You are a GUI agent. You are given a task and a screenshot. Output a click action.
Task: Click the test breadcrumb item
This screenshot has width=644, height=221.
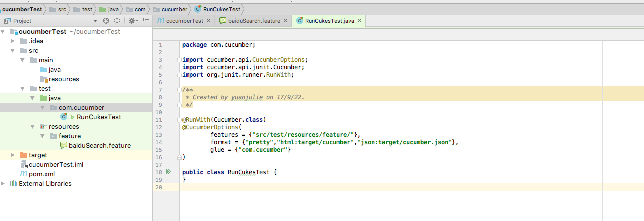[83, 9]
